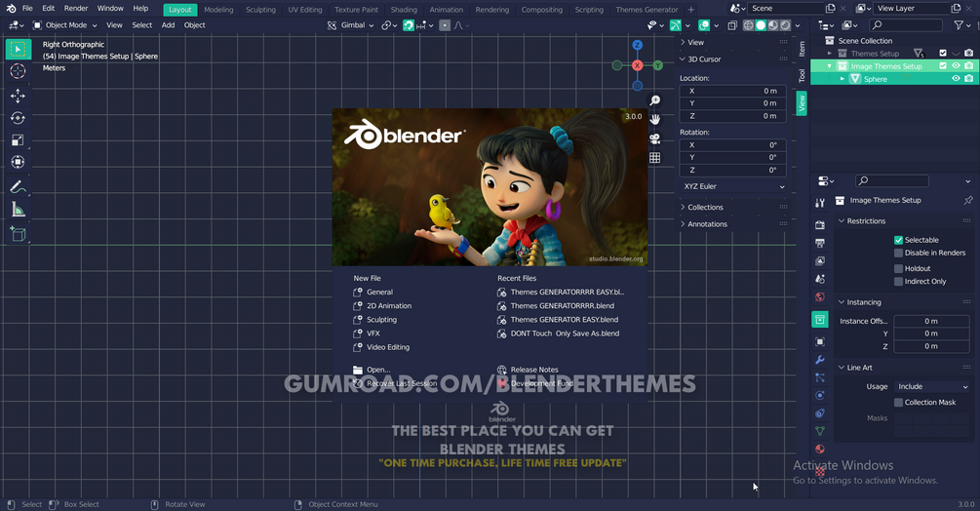Open the Modifier wrench properties tab

pyautogui.click(x=820, y=360)
